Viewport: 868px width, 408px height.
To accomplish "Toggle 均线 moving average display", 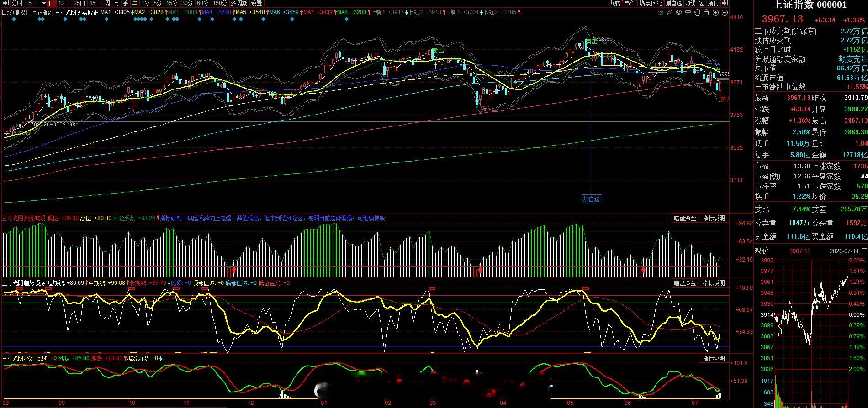I will tap(690, 3).
